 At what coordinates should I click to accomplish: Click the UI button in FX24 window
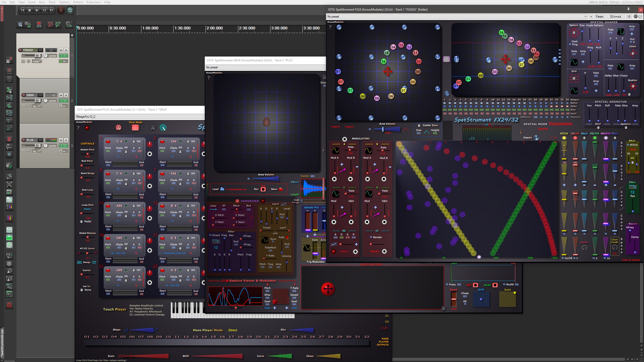(x=629, y=17)
